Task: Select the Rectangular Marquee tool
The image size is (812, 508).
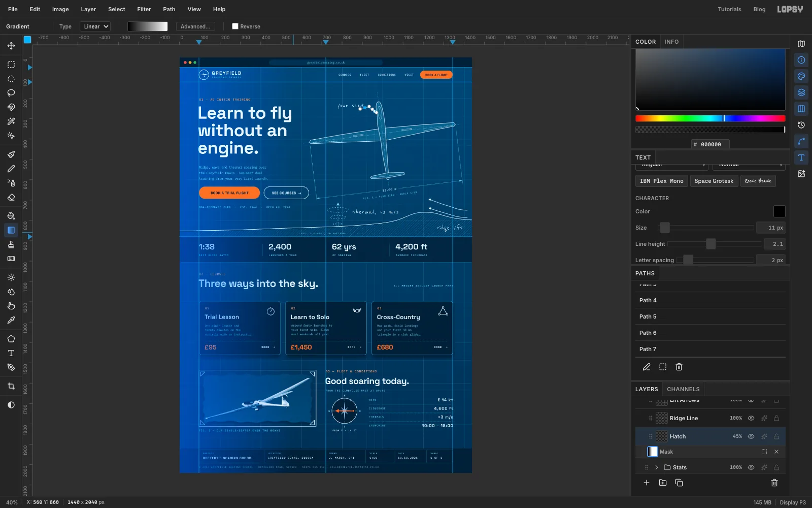Action: (x=11, y=65)
